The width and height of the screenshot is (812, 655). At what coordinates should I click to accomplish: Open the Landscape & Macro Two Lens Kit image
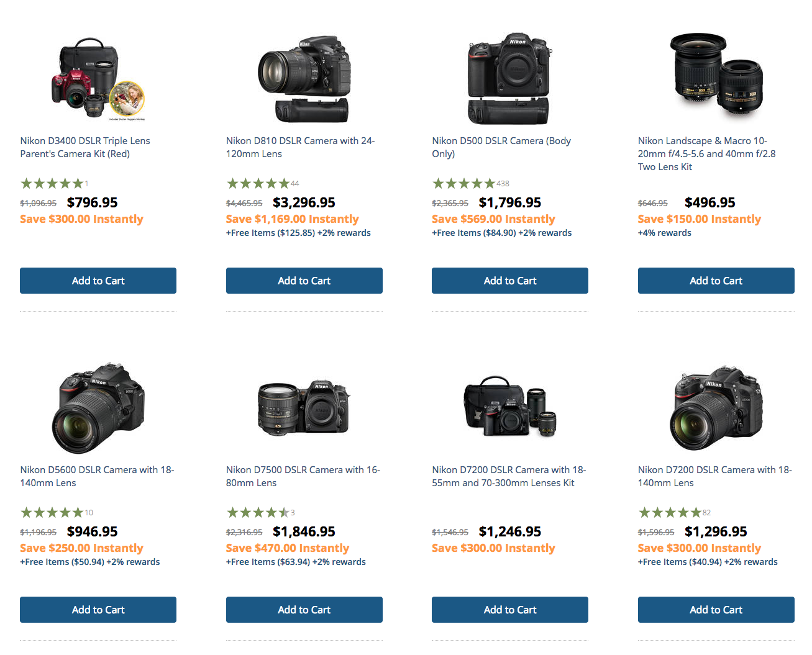(x=716, y=75)
